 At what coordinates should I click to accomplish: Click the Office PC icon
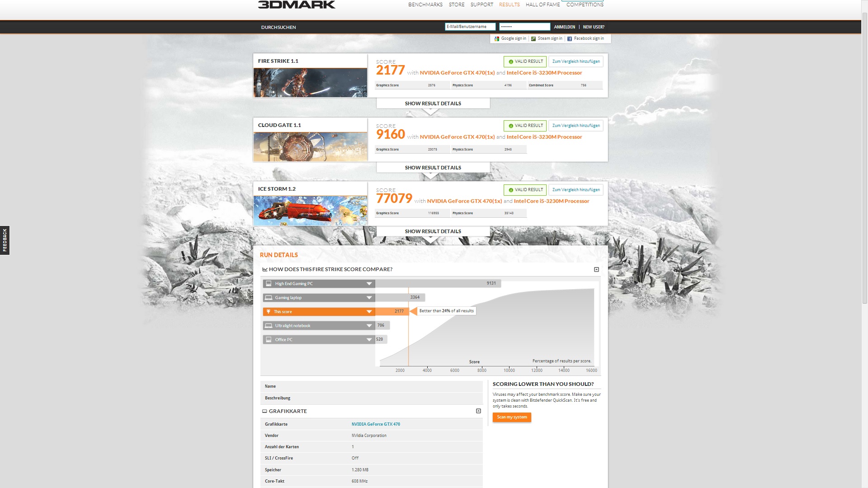pos(269,340)
